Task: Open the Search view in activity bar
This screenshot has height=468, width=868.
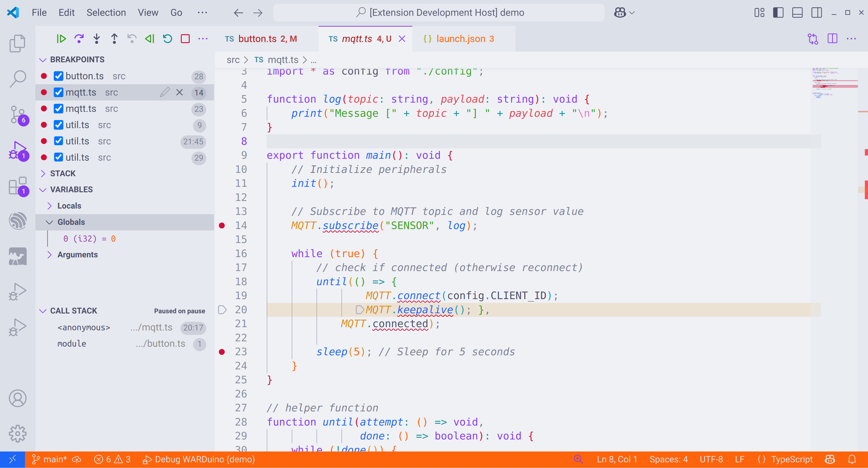Action: 17,79
